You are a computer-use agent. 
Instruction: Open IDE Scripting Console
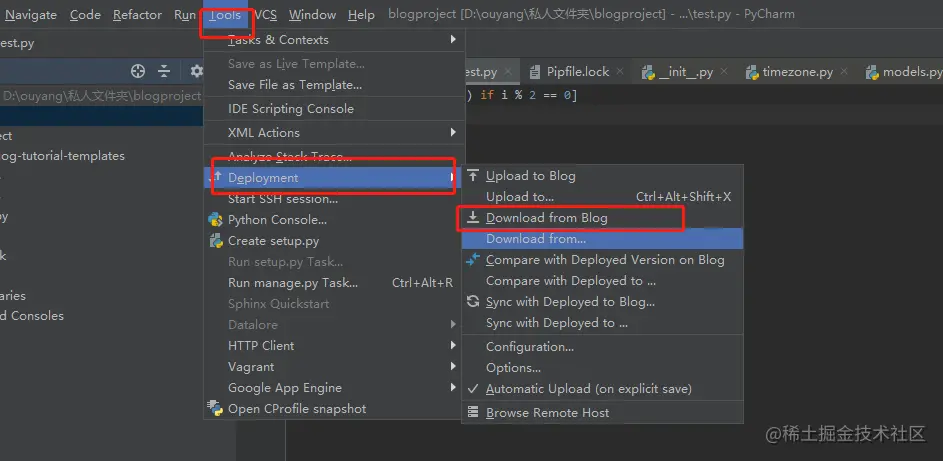[334, 109]
